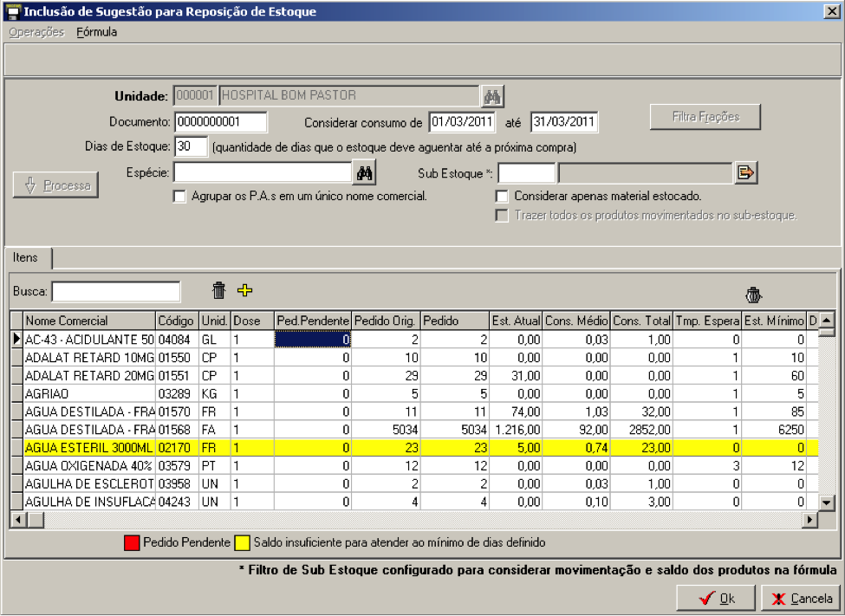The width and height of the screenshot is (845, 616).
Task: Click the Ped.Pendente column header
Action: (x=313, y=321)
